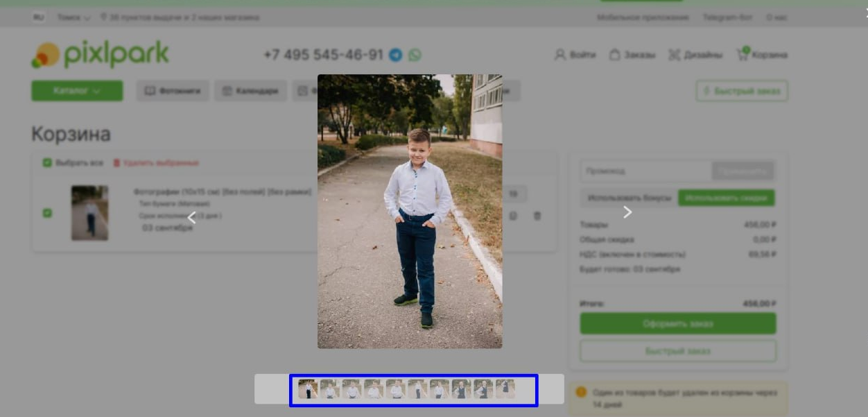Click the RU language selector
The height and width of the screenshot is (417, 868).
(39, 17)
